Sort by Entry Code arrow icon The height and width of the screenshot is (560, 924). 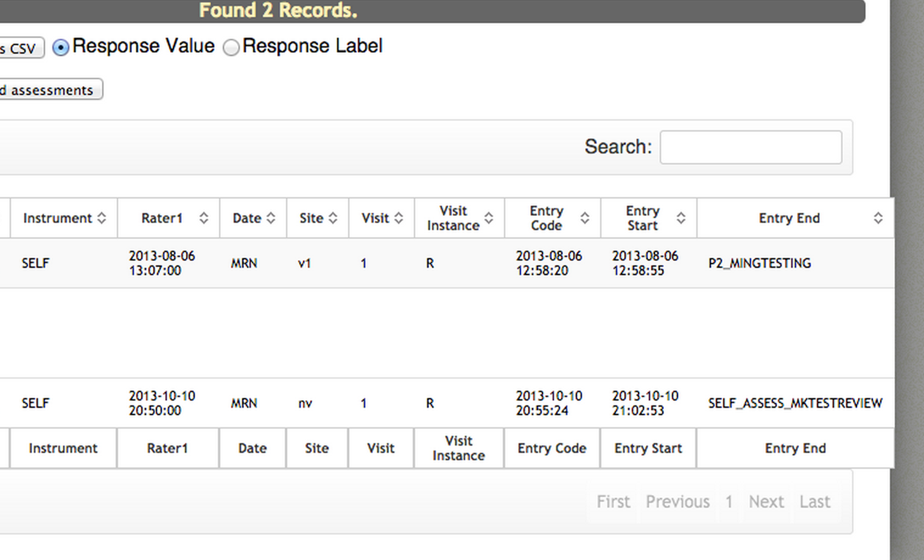(585, 218)
